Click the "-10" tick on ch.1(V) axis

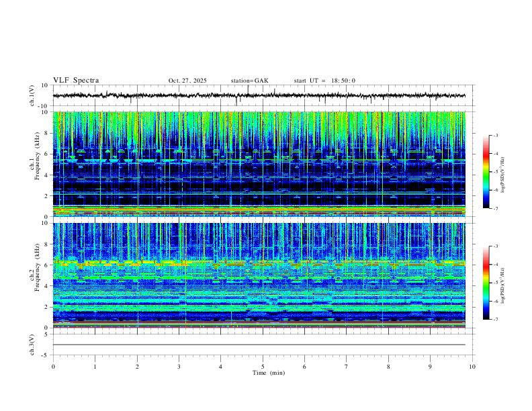pos(44,106)
